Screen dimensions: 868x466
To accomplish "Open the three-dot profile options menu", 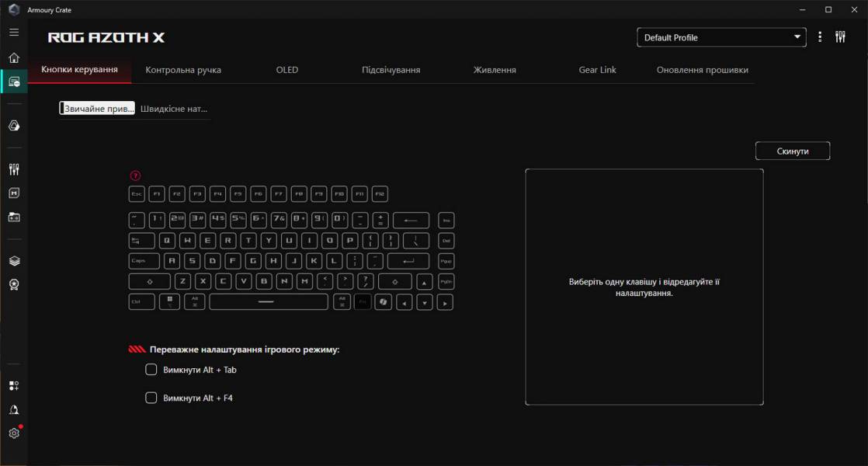I will [820, 37].
